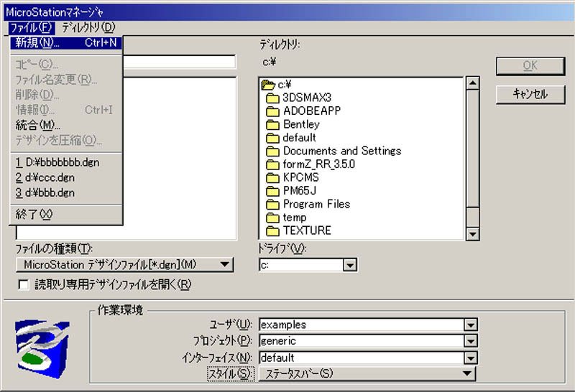Click the drive field showing c:
The width and height of the screenshot is (575, 392).
[301, 265]
